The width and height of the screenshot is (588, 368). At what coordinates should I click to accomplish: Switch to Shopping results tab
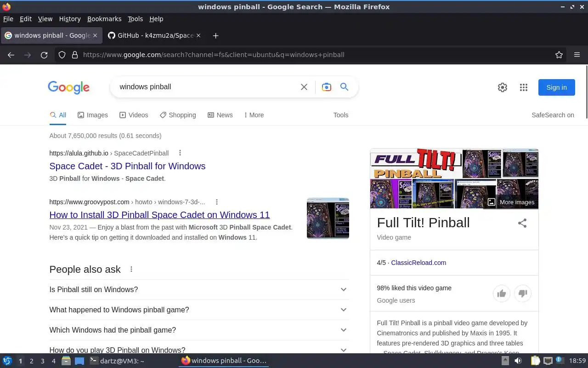pos(178,115)
